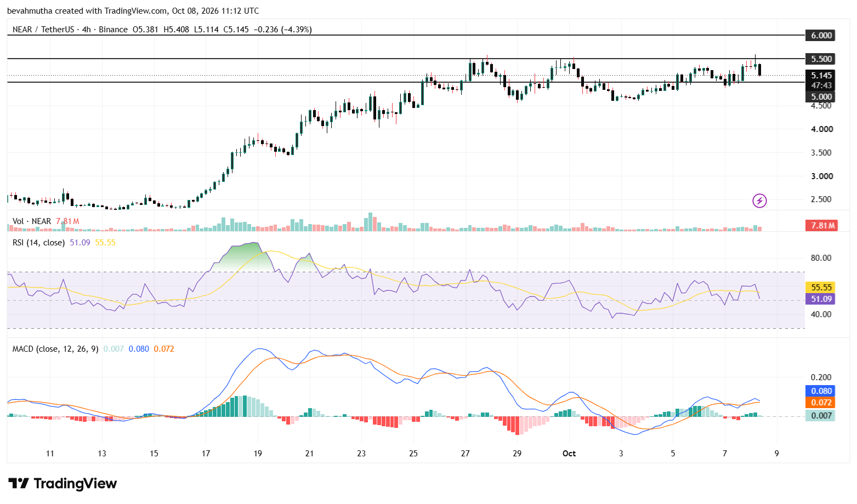Select the Vol · NEAR indicator legend

32,221
